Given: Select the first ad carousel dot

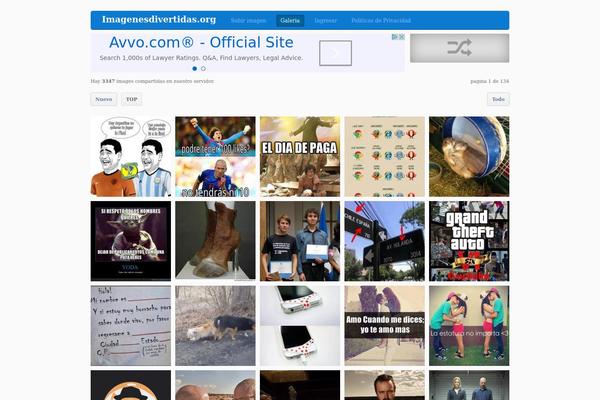Looking at the screenshot, I should [x=195, y=69].
